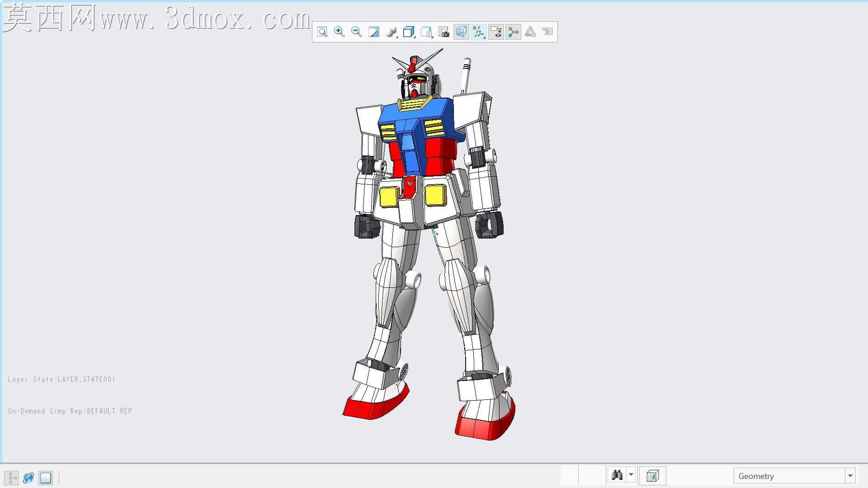Toggle Annotation Display button
Viewport: 868px width, 488px height.
click(496, 32)
